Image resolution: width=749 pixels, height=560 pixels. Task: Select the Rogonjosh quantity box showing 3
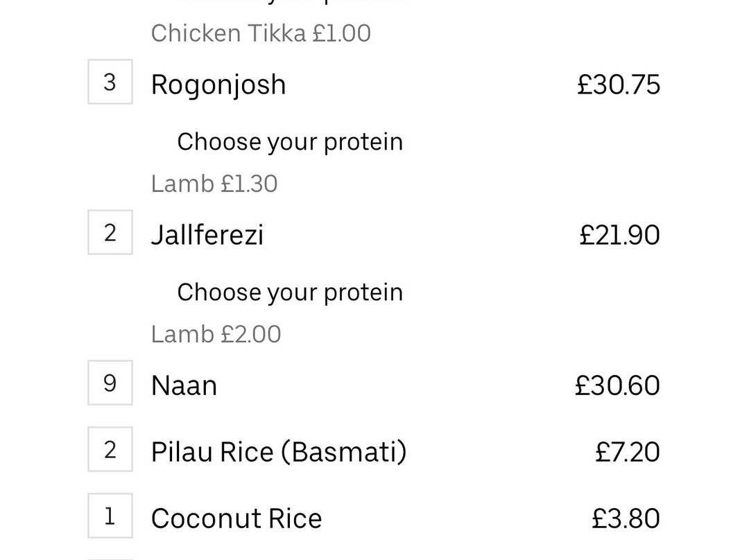pos(110,82)
